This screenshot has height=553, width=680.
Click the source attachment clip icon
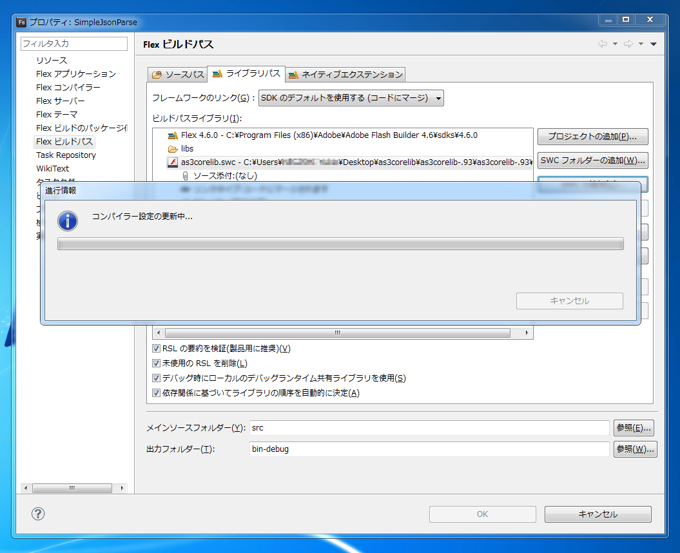tap(185, 176)
